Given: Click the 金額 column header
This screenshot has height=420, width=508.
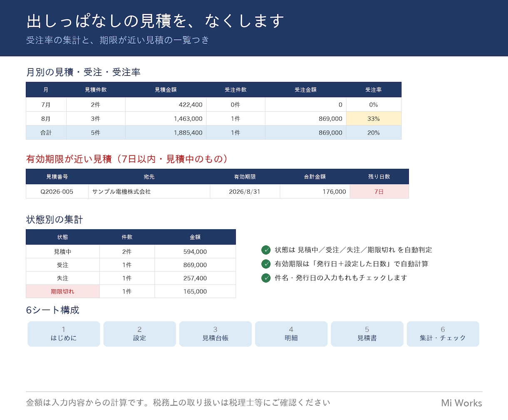Looking at the screenshot, I should point(195,237).
